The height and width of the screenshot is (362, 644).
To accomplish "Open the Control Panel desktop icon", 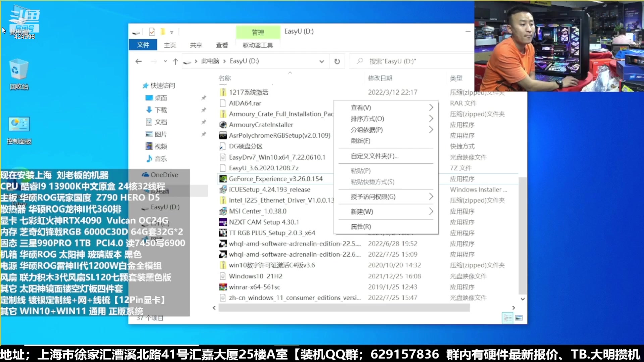I will [19, 130].
